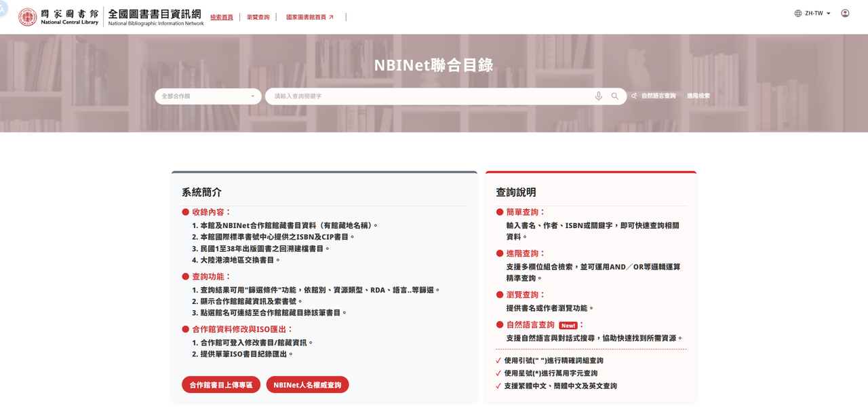This screenshot has height=414, width=868.
Task: Click the New! badge next to 自然語言查詢
Action: point(568,326)
